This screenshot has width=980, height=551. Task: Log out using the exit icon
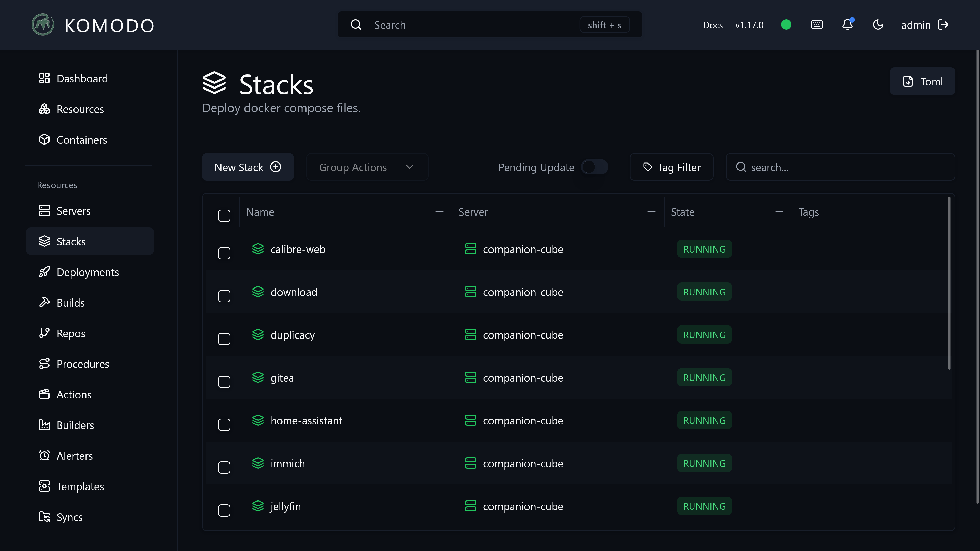(x=943, y=25)
